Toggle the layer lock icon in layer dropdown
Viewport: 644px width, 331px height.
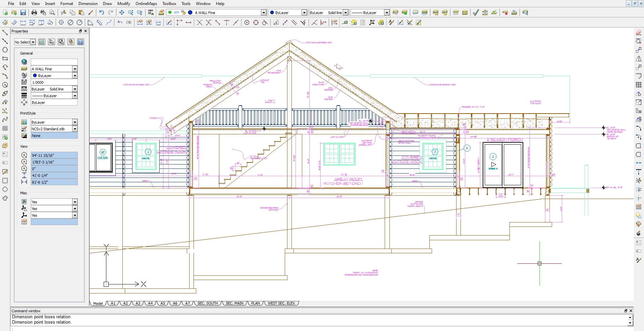(x=183, y=12)
